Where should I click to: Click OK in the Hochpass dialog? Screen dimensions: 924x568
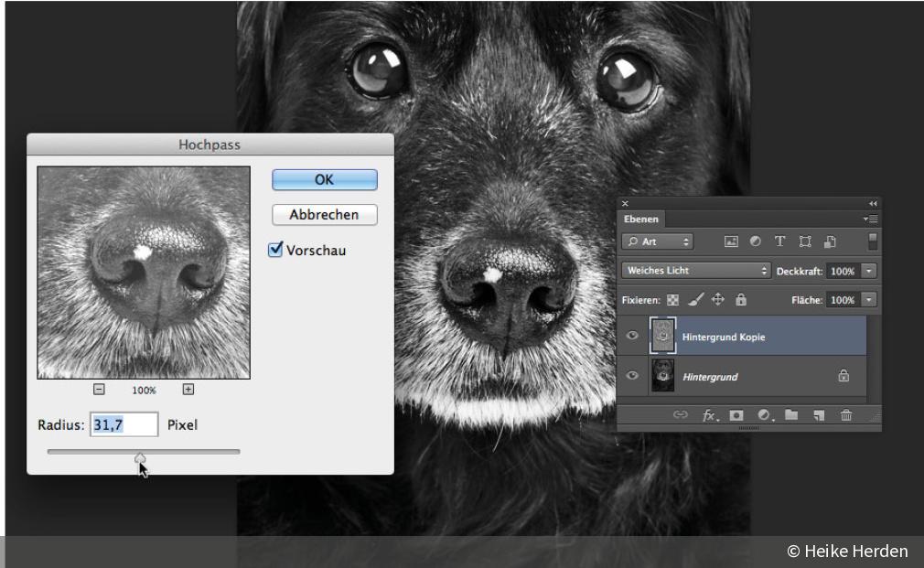point(324,180)
